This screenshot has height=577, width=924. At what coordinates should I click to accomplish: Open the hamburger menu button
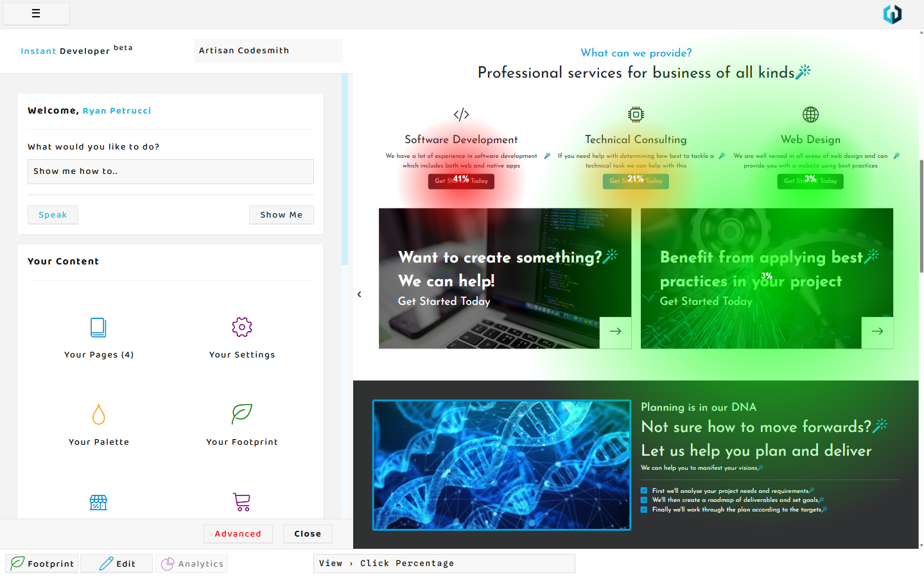[36, 13]
